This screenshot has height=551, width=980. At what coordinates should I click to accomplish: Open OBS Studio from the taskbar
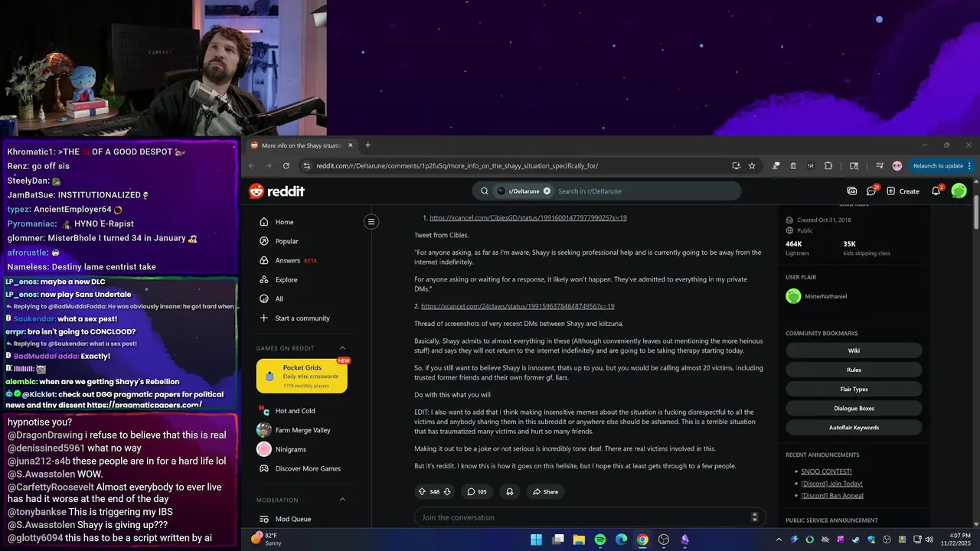coord(664,540)
